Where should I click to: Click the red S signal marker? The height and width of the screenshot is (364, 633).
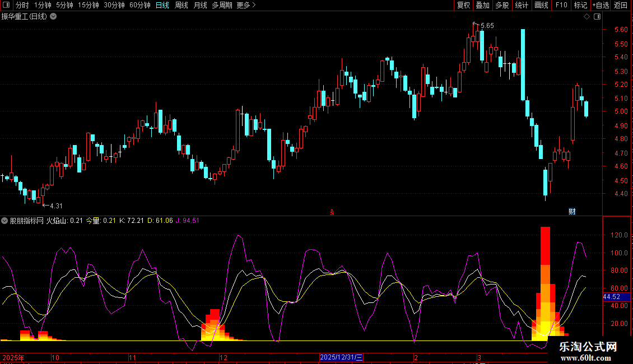(x=332, y=212)
